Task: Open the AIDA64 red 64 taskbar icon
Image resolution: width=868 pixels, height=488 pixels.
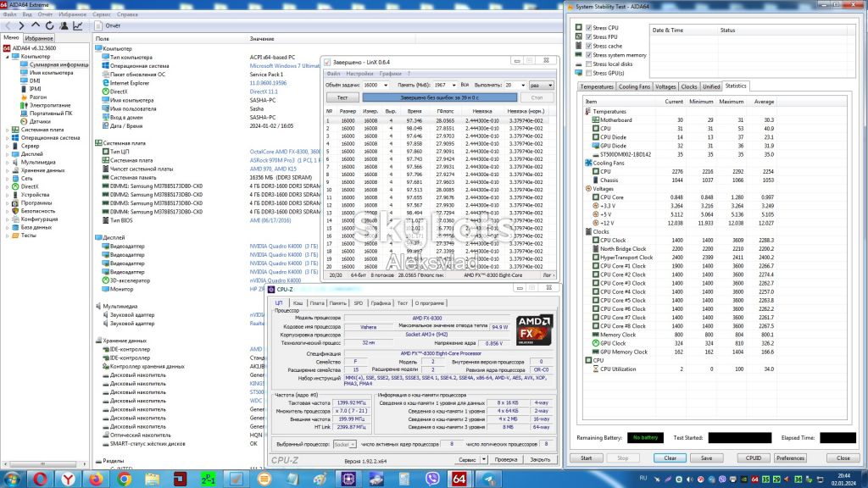Action: tap(459, 479)
